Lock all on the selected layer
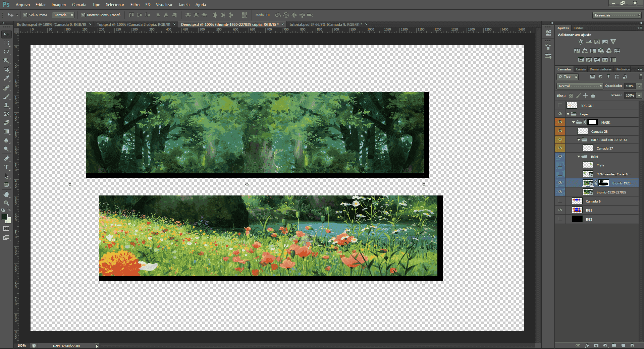Viewport: 644px width, 349px height. [593, 96]
